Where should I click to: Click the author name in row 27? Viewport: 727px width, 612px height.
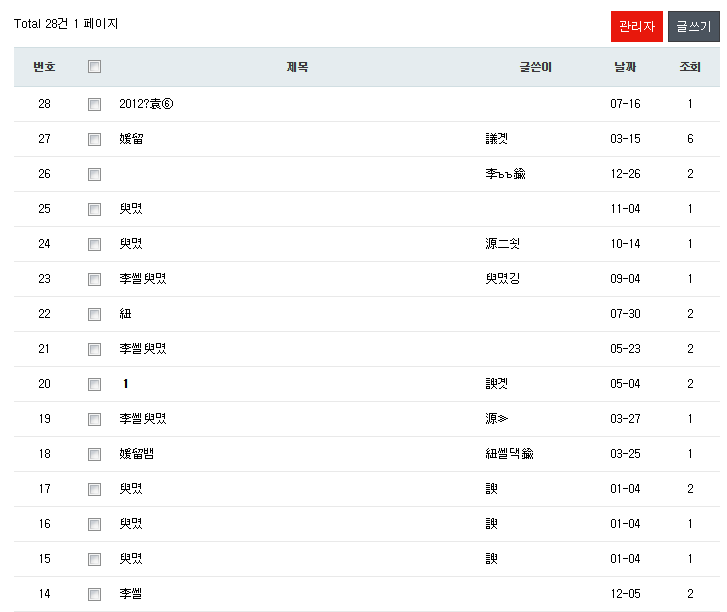point(497,139)
